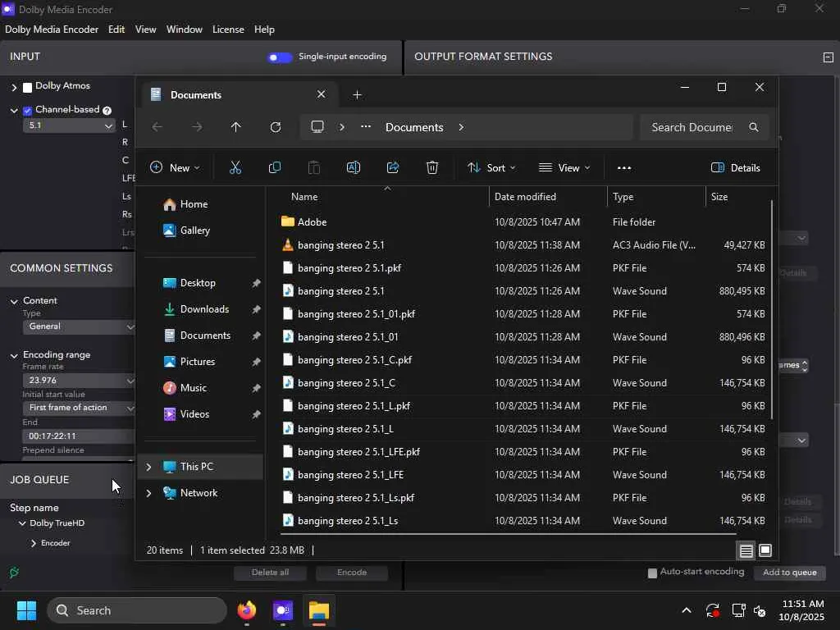Screen dimensions: 840x630
Task: Open Firefox from the taskbar
Action: (246, 610)
